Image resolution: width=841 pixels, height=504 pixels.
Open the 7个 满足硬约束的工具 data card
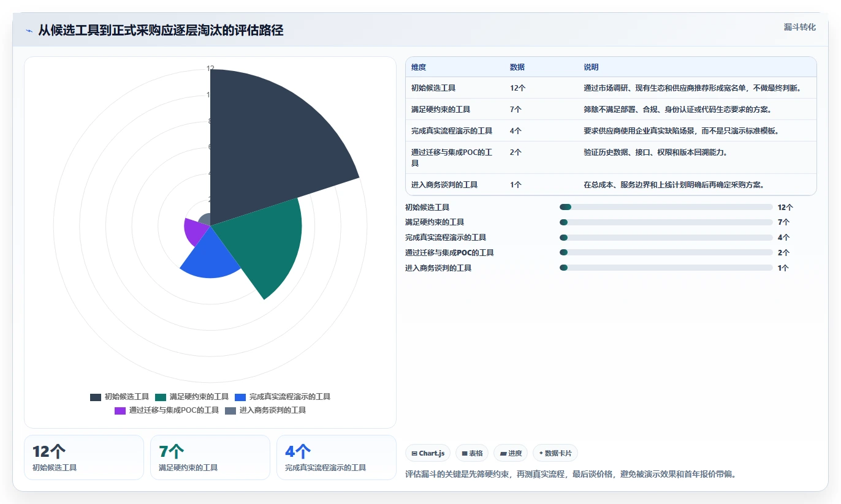click(x=210, y=457)
